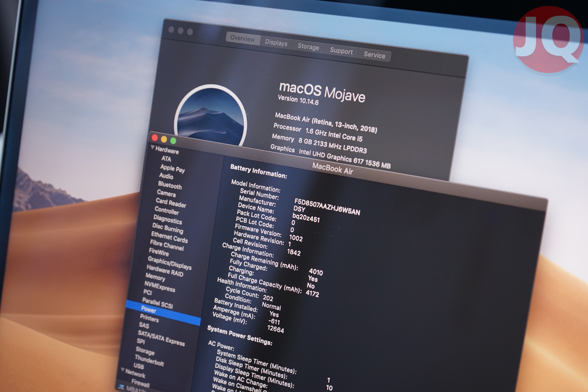Click the "Charge Information:" label
Viewport: 588px width, 392px height.
pyautogui.click(x=248, y=249)
